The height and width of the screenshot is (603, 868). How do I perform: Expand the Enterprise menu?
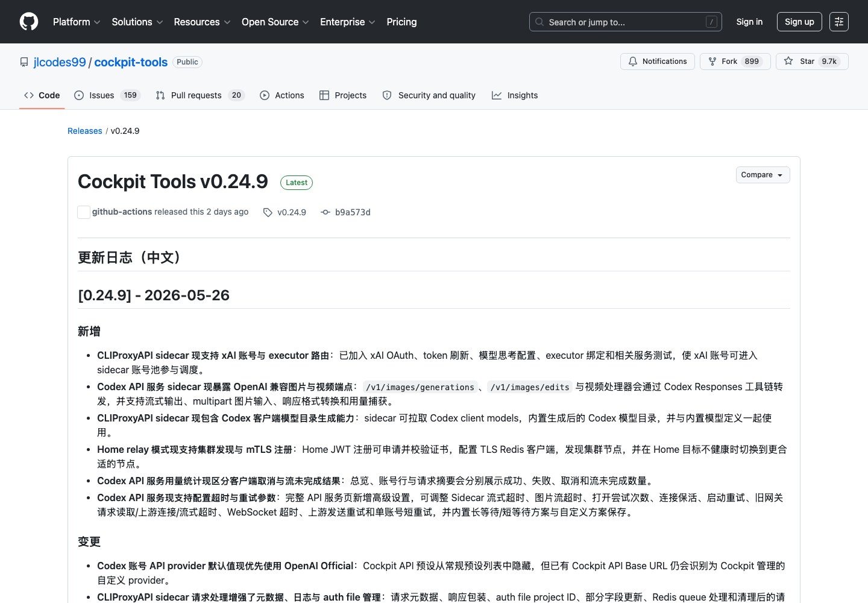[348, 22]
